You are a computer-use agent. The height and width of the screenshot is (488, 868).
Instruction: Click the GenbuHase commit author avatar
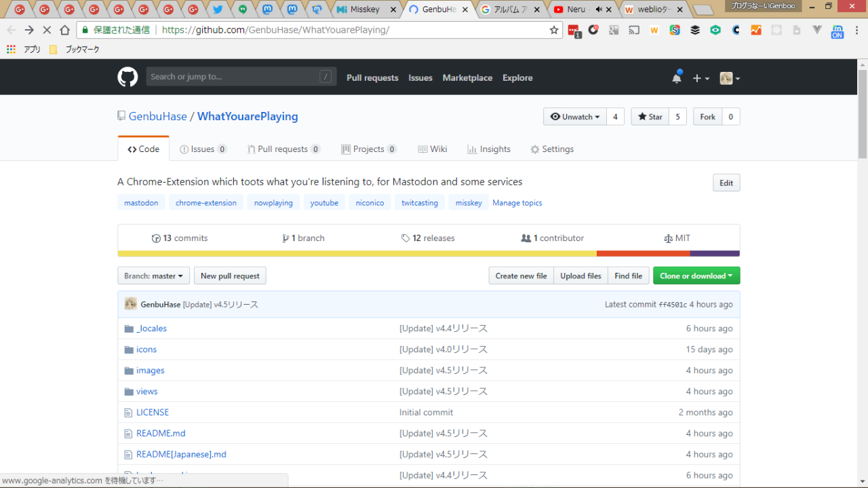point(131,304)
